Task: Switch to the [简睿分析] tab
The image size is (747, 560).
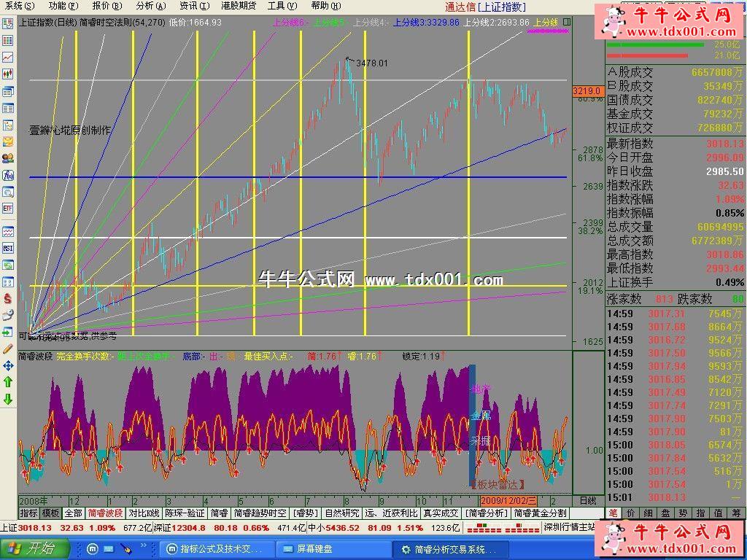Action: click(487, 513)
